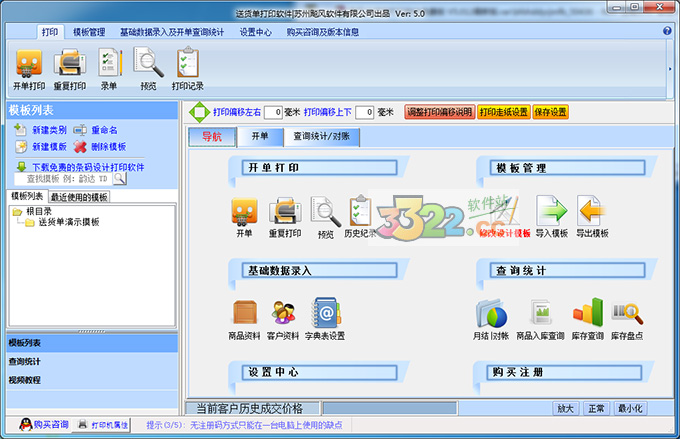Click 打印偏移左右 millimeter input field
Viewport: 680px width, 439px height.
click(273, 112)
